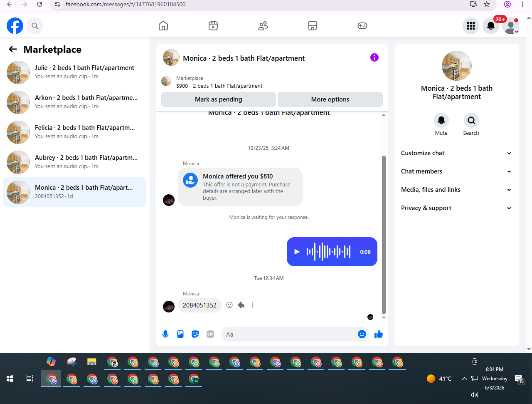The image size is (532, 404).
Task: Open the Copilot taskbar icon
Action: tap(51, 362)
